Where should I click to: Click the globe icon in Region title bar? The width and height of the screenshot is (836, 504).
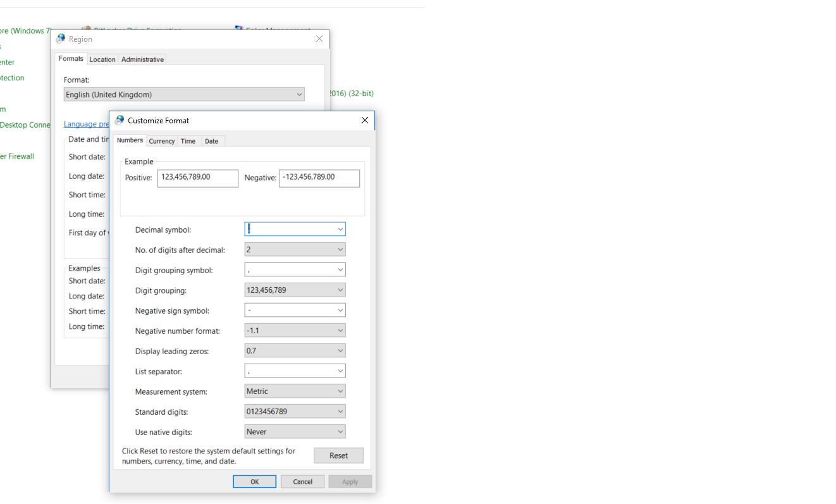(60, 38)
